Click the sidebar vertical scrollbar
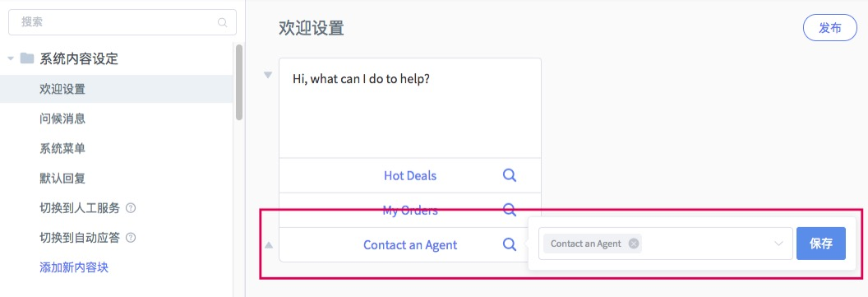This screenshot has height=297, width=868. coord(239,82)
